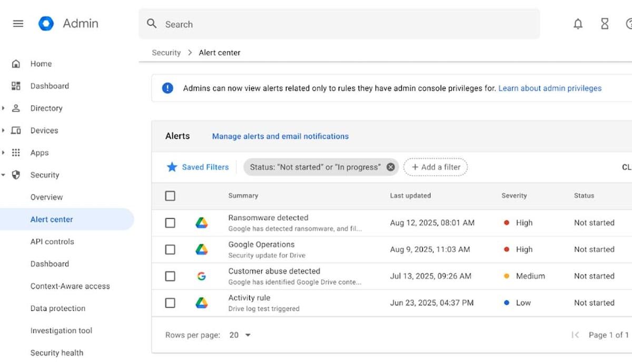Click the Add a filter button

436,167
